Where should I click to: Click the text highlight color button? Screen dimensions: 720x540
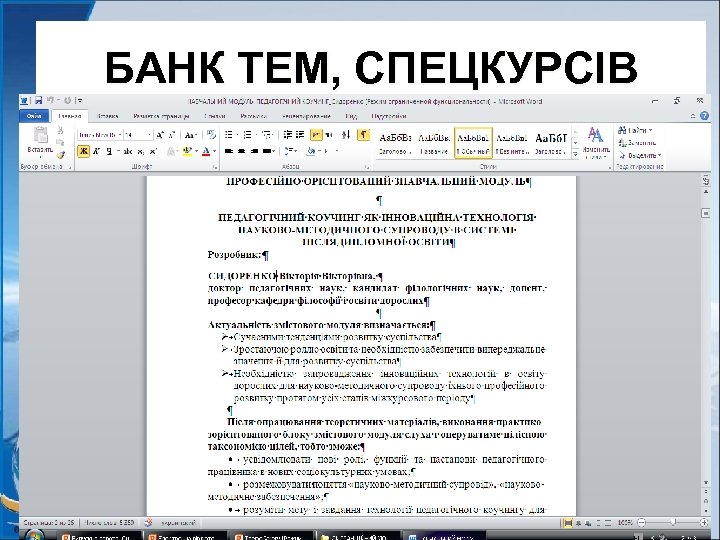[187, 151]
